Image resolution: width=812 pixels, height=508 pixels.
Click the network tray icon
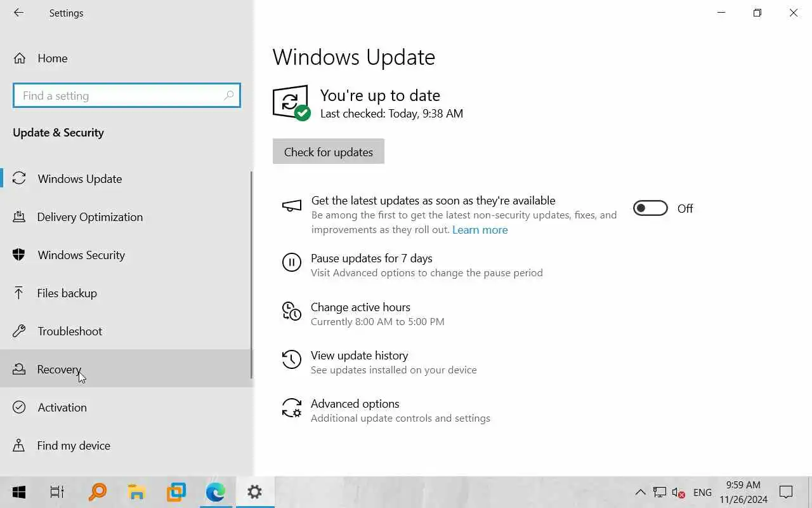[x=660, y=492]
